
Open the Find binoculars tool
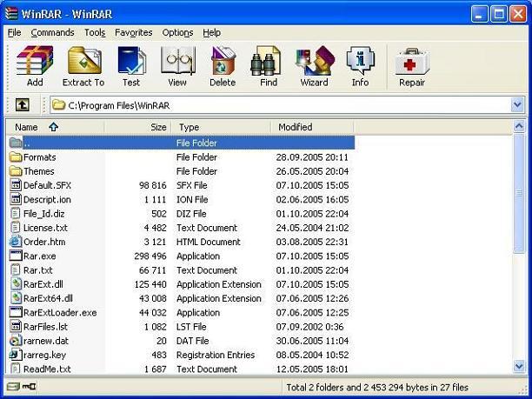(266, 61)
